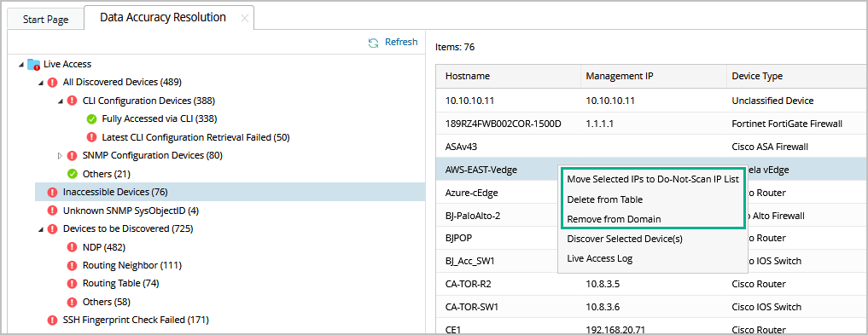The image size is (868, 335).
Task: Click red alert icon beside Routing Neighbor (111)
Action: pos(72,265)
